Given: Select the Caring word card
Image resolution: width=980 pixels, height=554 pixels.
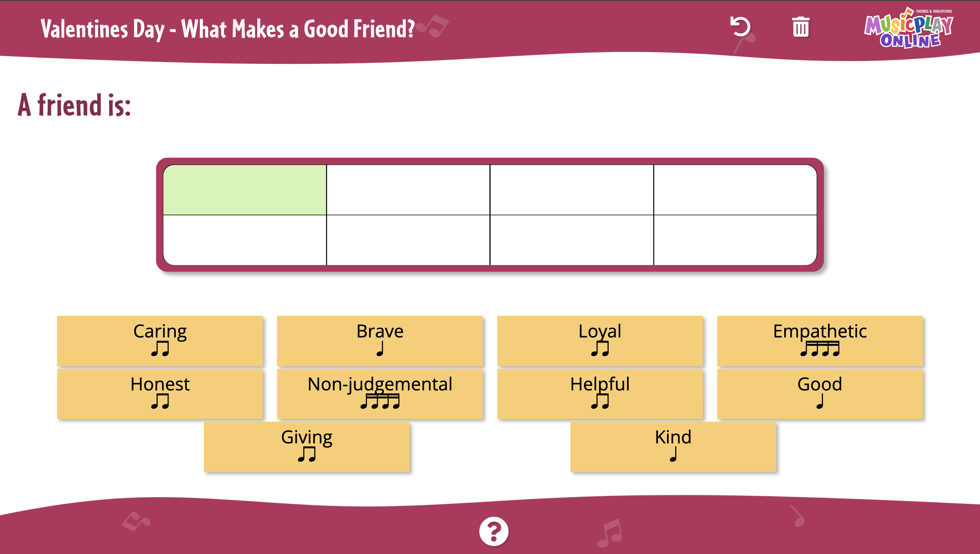Looking at the screenshot, I should coord(160,341).
